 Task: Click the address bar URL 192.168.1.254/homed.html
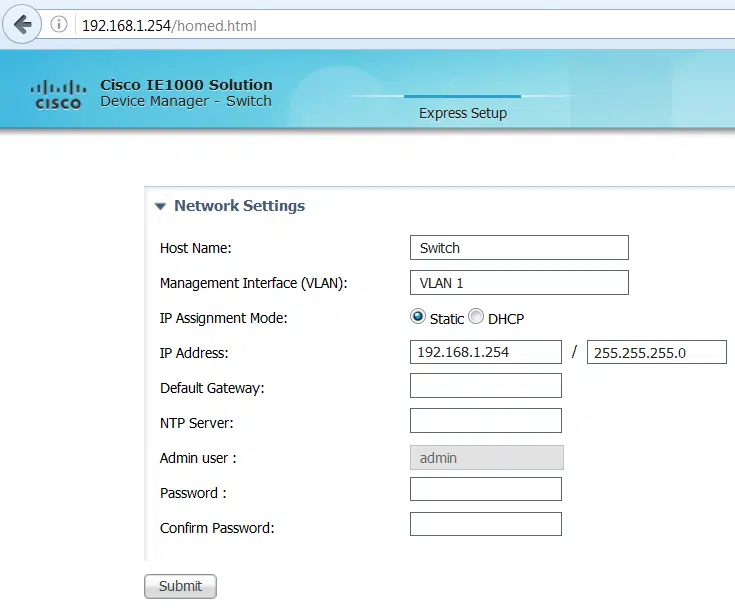tap(169, 26)
